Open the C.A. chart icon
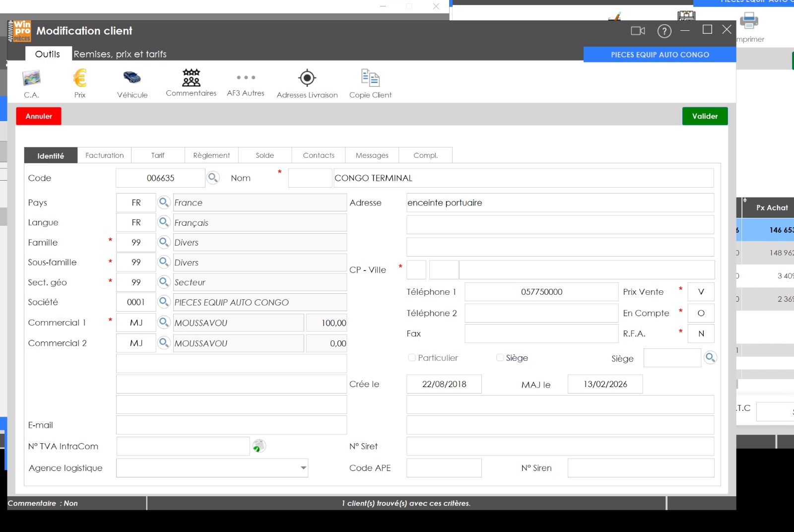This screenshot has height=532, width=794. coord(31,78)
